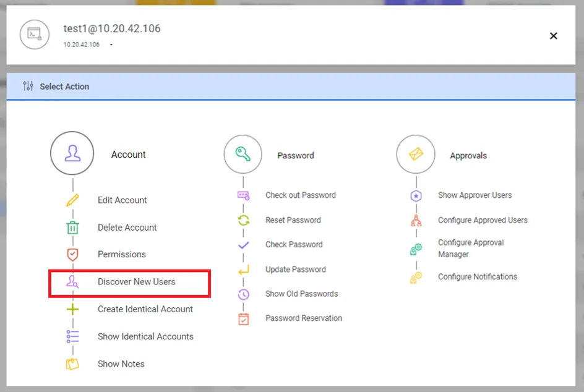Viewport: 584px width, 392px height.
Task: Choose Update Password
Action: (x=296, y=269)
